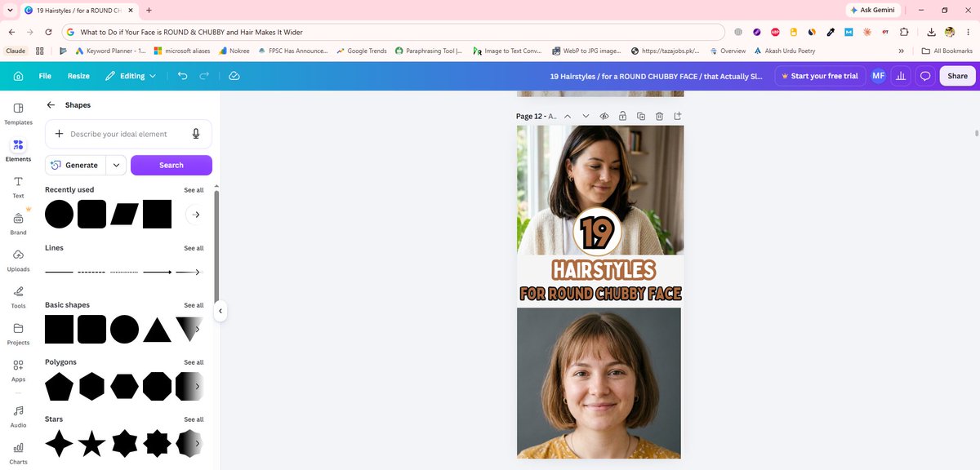Image resolution: width=980 pixels, height=470 pixels.
Task: Add the basic shapes triangle
Action: (157, 330)
